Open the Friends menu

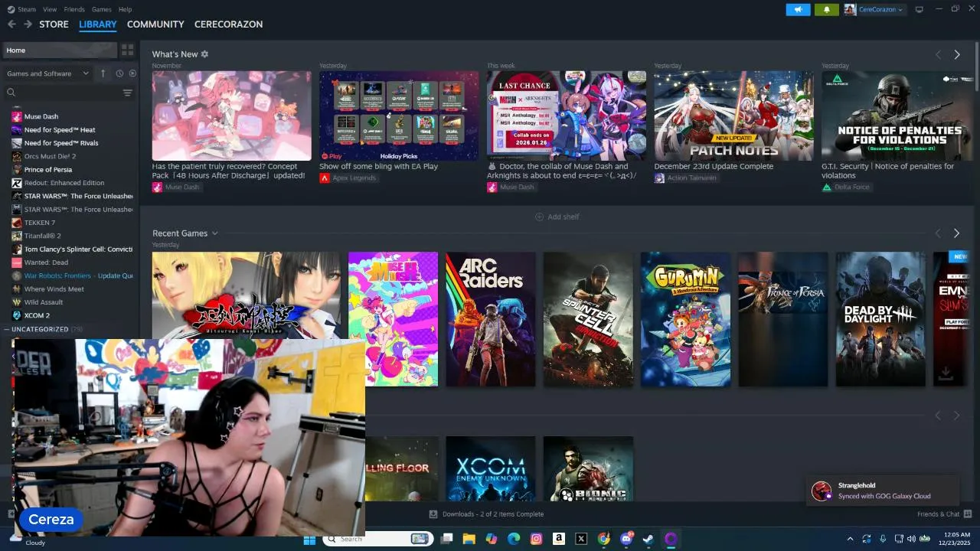(74, 9)
